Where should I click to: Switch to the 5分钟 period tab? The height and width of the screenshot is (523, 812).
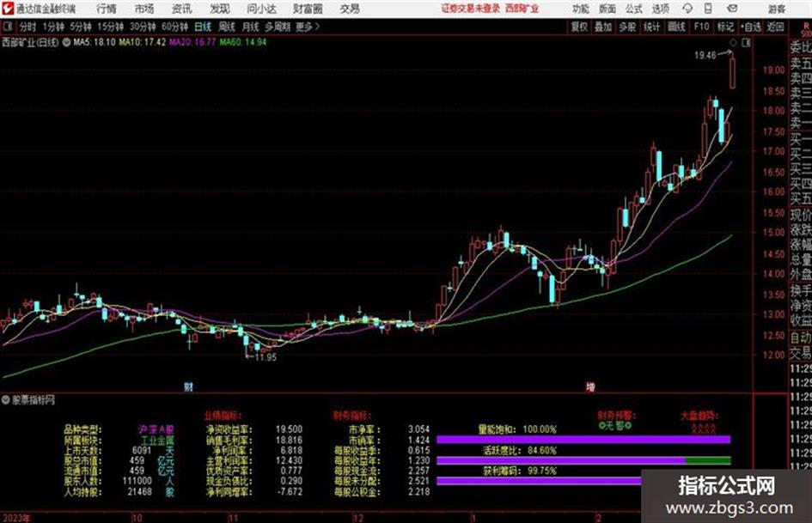pyautogui.click(x=81, y=27)
